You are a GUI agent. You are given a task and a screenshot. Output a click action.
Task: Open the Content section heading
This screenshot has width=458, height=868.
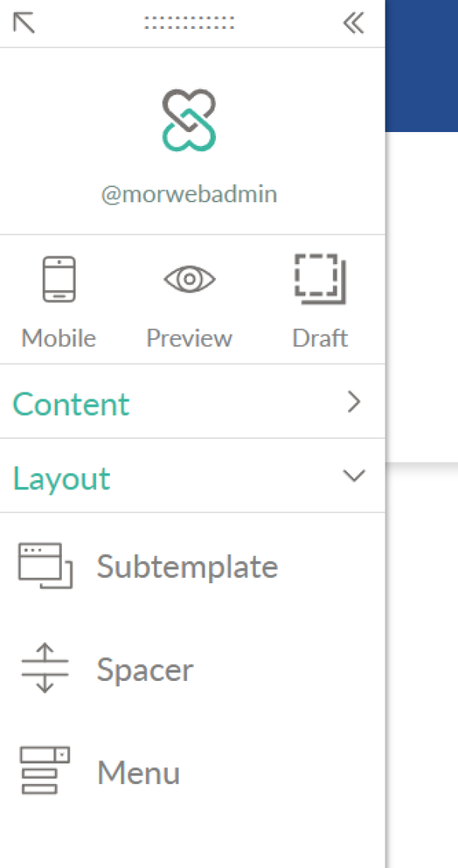pos(71,404)
